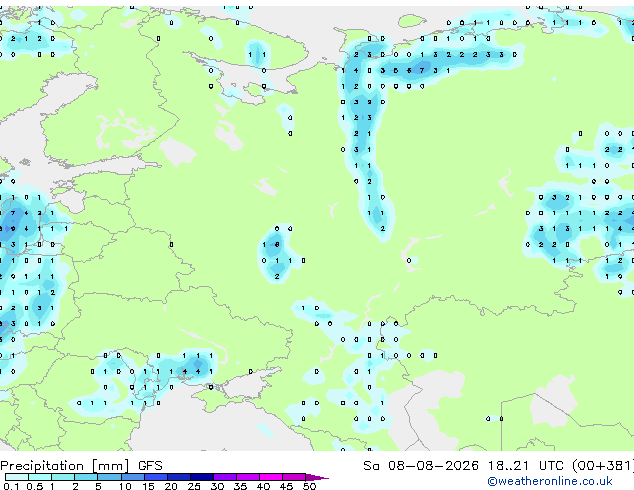Click the '10' legend scale label
634x490 pixels.
tap(125, 486)
